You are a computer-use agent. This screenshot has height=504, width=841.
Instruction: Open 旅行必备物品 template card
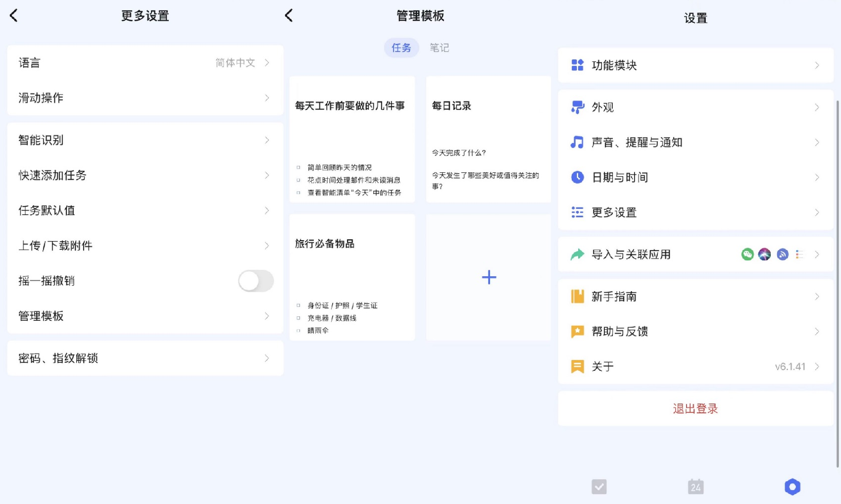coord(352,277)
